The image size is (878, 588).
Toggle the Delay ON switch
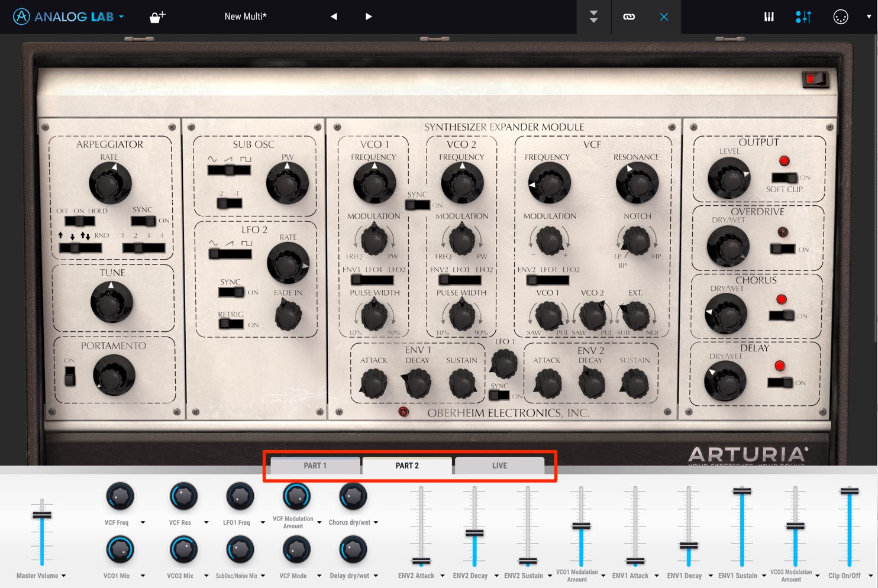coord(780,383)
